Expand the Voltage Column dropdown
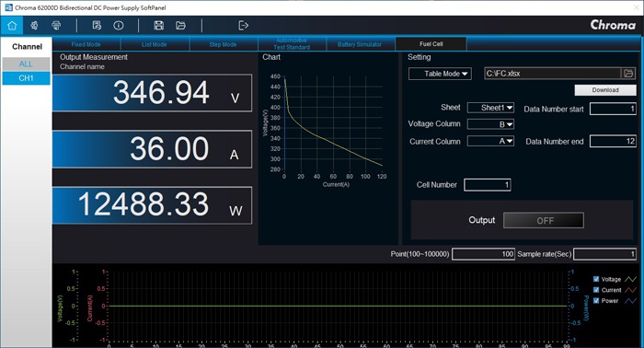This screenshot has height=348, width=644. [x=490, y=124]
